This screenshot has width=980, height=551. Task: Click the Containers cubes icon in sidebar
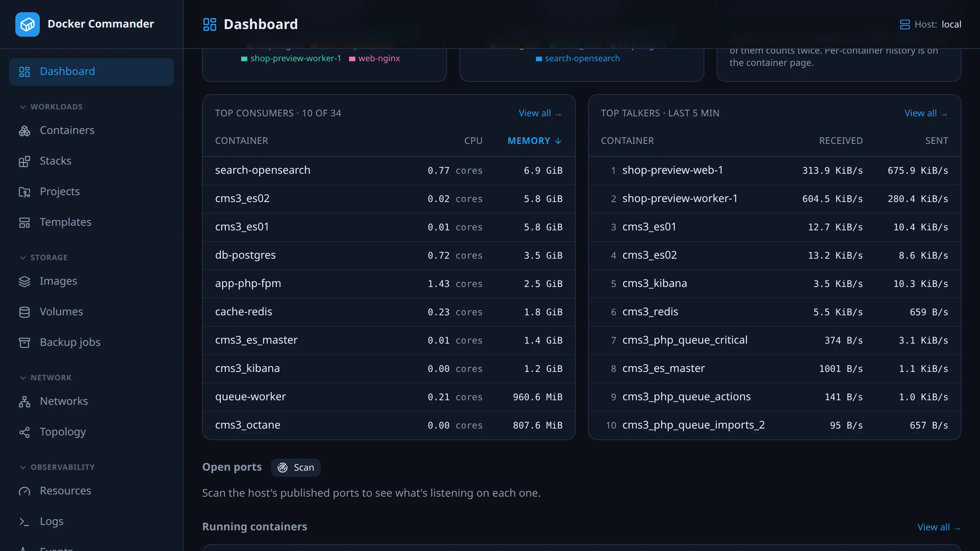click(x=24, y=130)
